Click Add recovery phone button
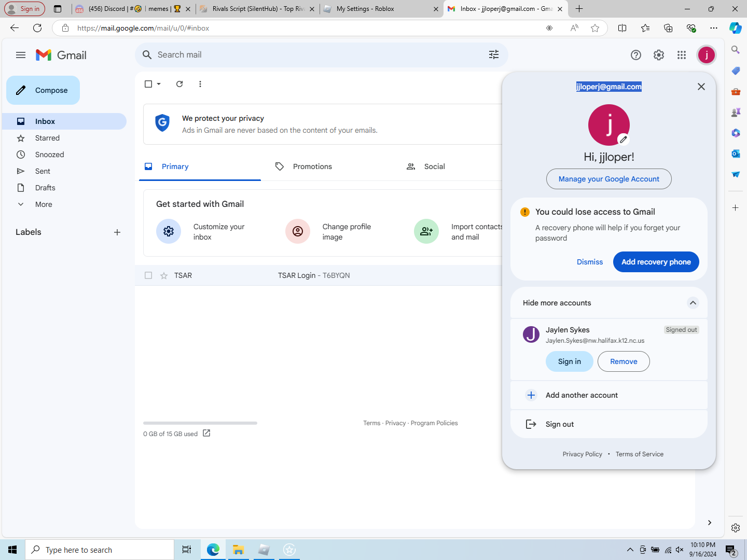 (x=656, y=262)
